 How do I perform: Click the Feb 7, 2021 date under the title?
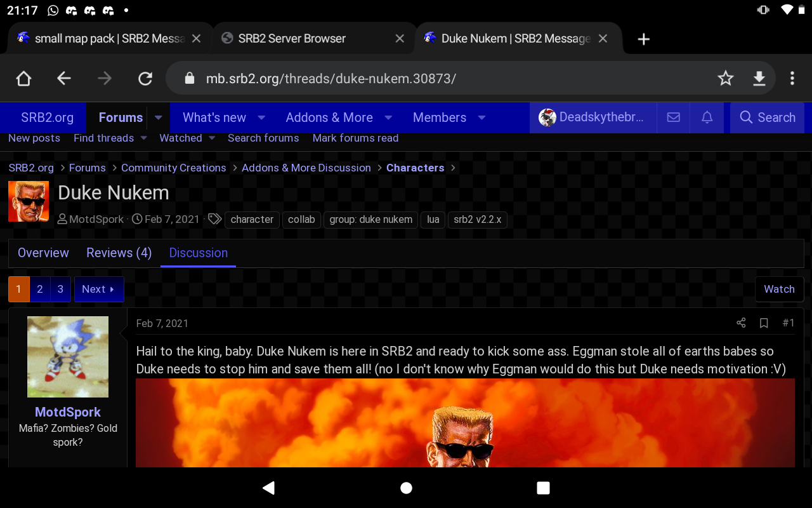172,219
